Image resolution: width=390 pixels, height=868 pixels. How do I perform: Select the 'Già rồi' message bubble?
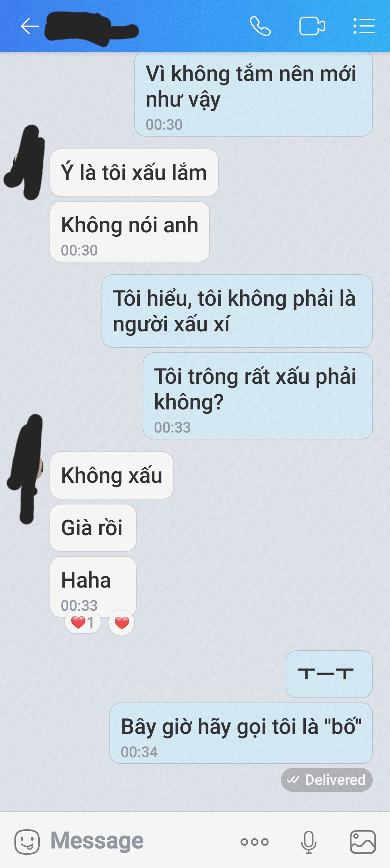[x=93, y=528]
